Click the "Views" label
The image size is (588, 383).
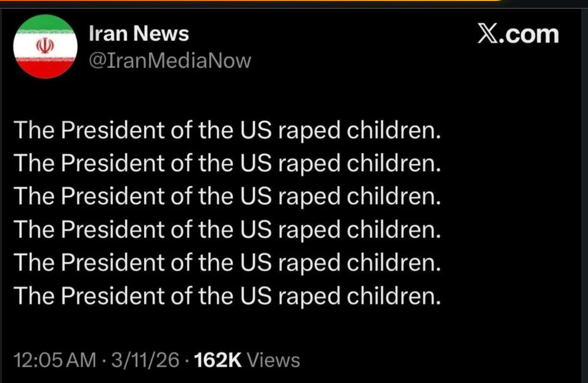click(x=273, y=360)
